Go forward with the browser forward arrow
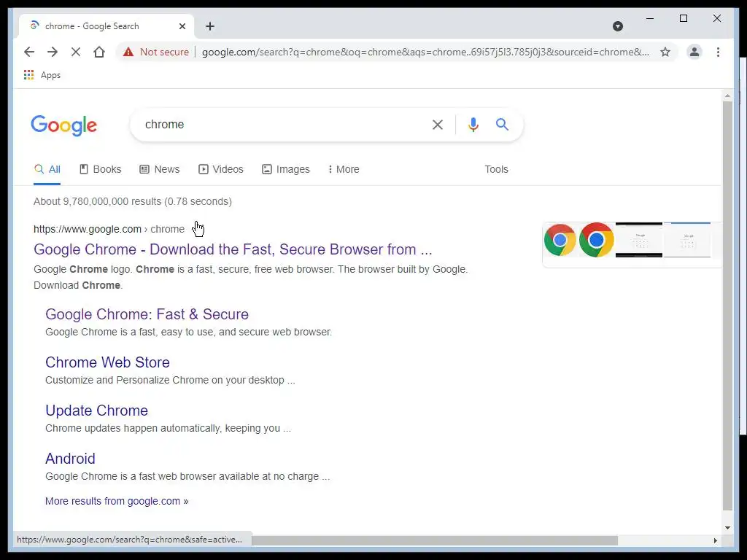This screenshot has height=560, width=747. [x=53, y=52]
